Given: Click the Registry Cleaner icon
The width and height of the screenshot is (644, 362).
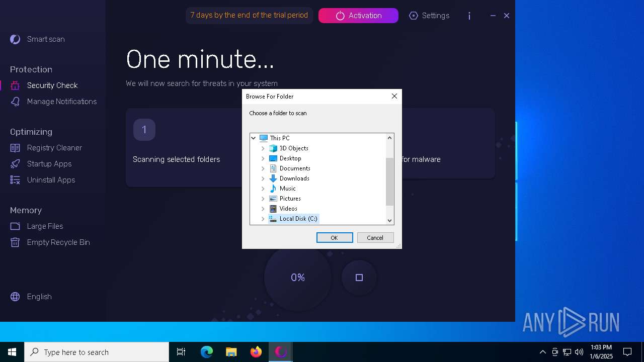Looking at the screenshot, I should pos(15,148).
